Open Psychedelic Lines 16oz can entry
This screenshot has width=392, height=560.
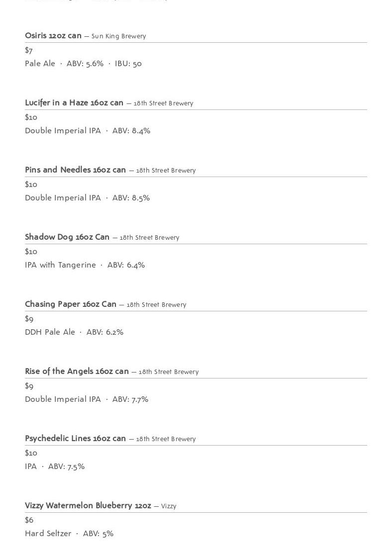pyautogui.click(x=76, y=438)
